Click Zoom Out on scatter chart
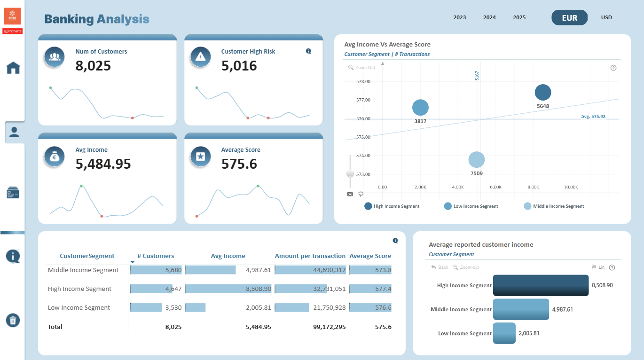The height and width of the screenshot is (360, 644). (361, 68)
